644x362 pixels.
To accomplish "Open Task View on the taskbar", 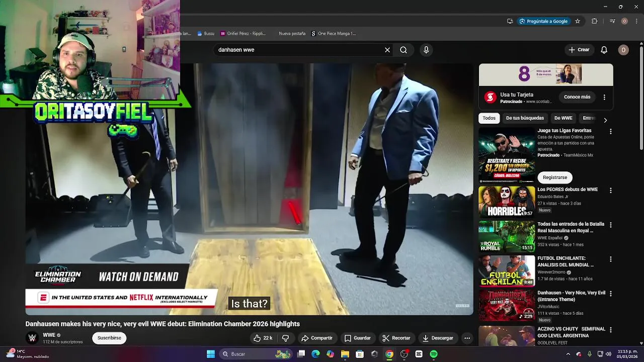I will 301,354.
